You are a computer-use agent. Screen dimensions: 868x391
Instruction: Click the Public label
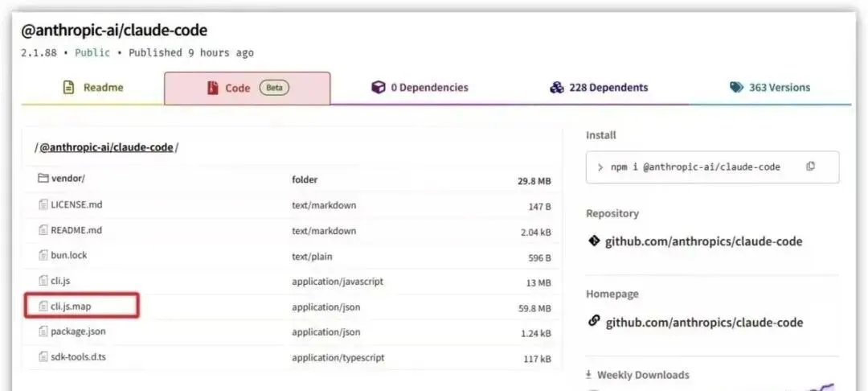point(92,53)
